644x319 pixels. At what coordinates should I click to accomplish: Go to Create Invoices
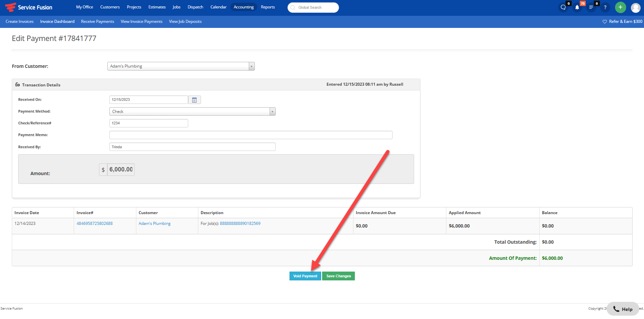click(x=20, y=22)
